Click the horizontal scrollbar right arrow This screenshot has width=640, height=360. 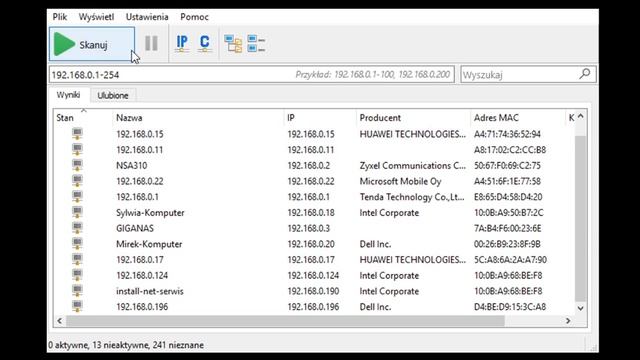coord(568,321)
